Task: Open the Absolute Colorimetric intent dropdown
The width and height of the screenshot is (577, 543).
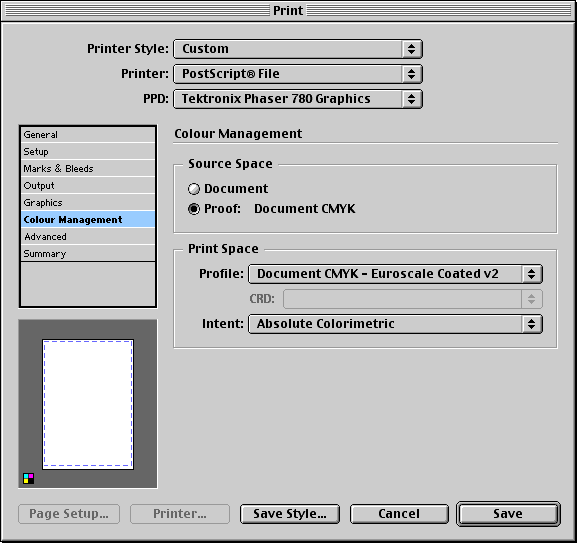Action: pos(395,324)
